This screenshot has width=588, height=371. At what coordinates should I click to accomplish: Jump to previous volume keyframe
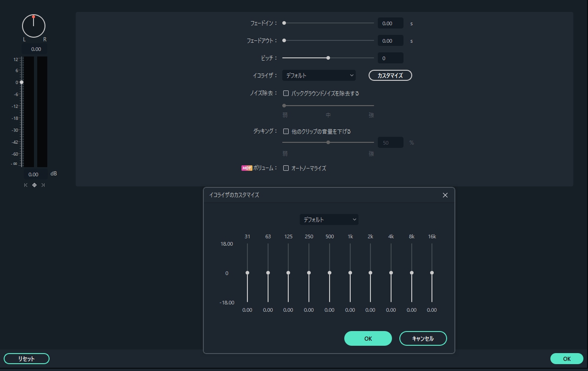[x=26, y=185]
